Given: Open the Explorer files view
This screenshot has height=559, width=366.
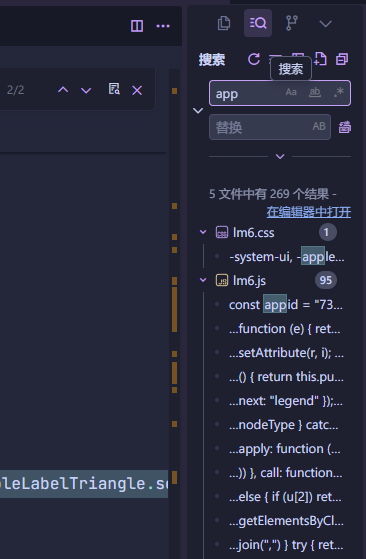Looking at the screenshot, I should click(224, 24).
